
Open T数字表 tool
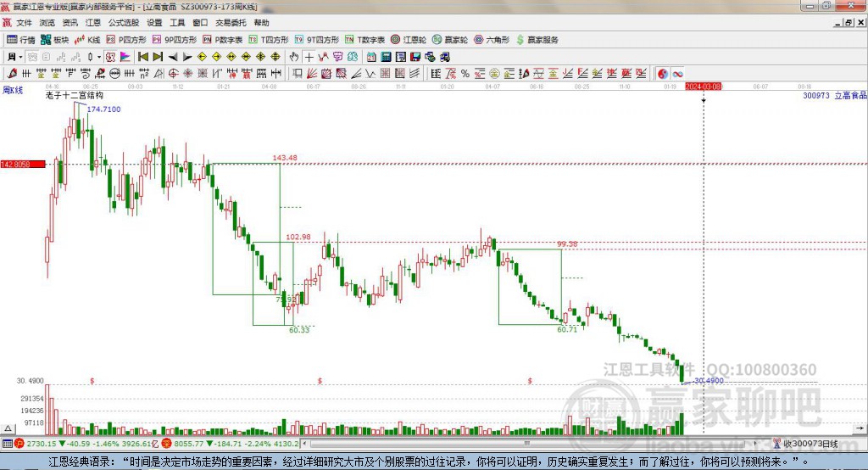[x=364, y=40]
